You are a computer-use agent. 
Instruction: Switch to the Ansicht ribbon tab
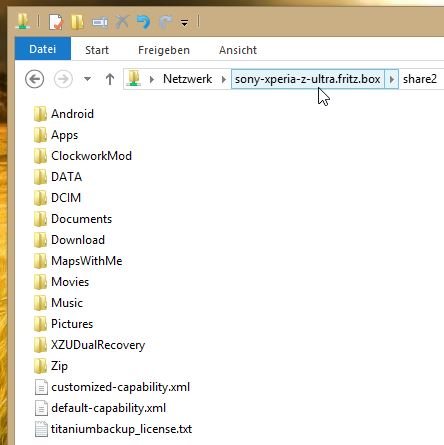point(238,50)
